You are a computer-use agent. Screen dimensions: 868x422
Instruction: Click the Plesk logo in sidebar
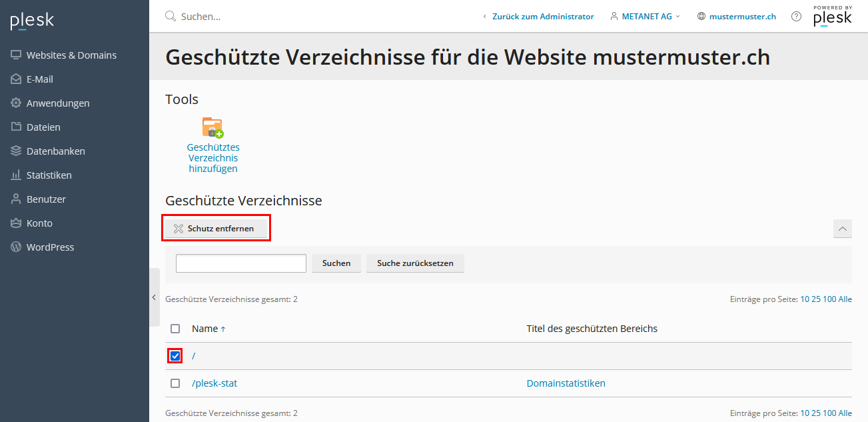32,21
